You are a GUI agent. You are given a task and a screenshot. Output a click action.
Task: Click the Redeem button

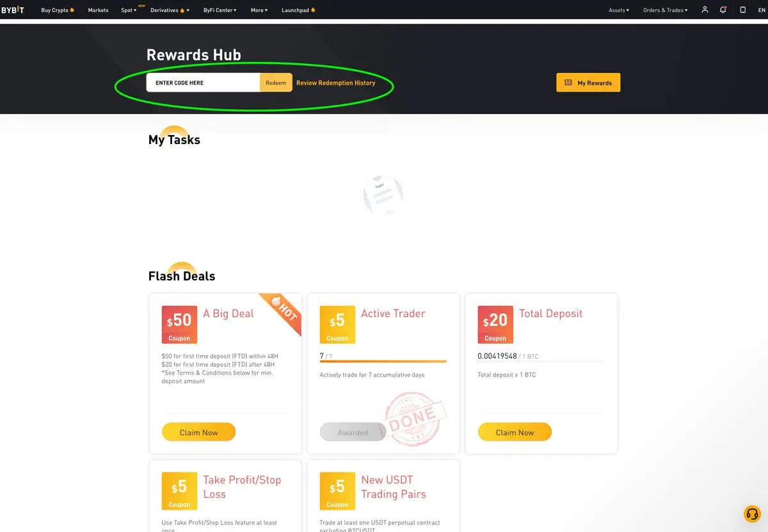[276, 83]
